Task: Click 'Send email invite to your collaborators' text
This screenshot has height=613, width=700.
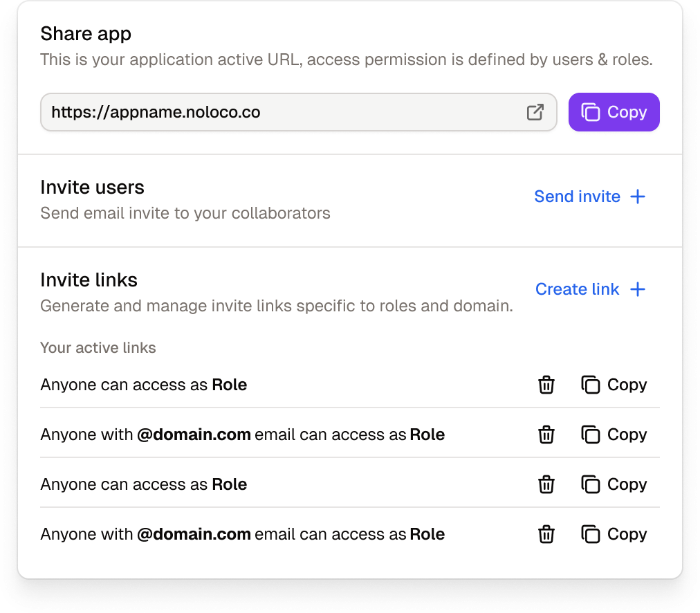Action: (x=185, y=213)
